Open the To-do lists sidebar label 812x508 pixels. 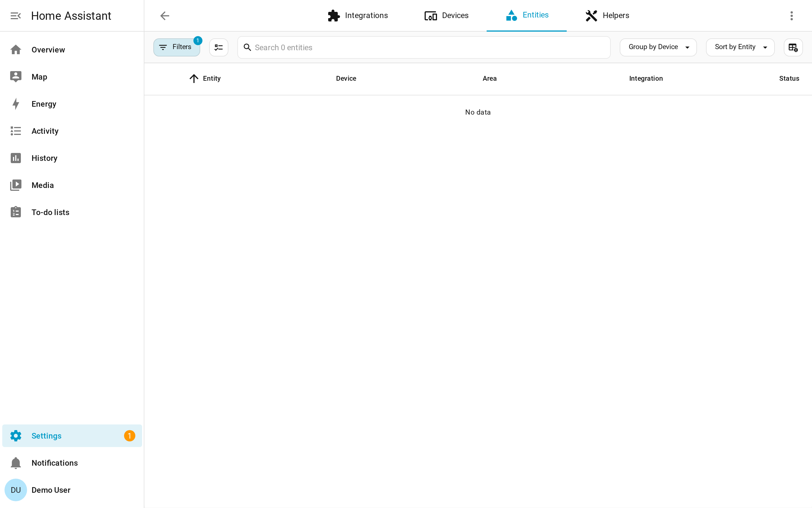[50, 212]
